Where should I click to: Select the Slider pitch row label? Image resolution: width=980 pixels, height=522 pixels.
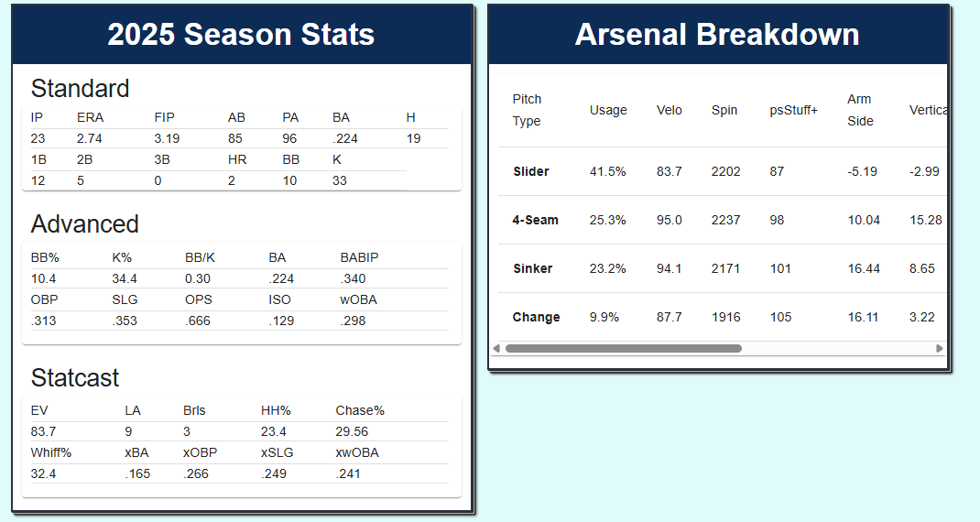531,172
